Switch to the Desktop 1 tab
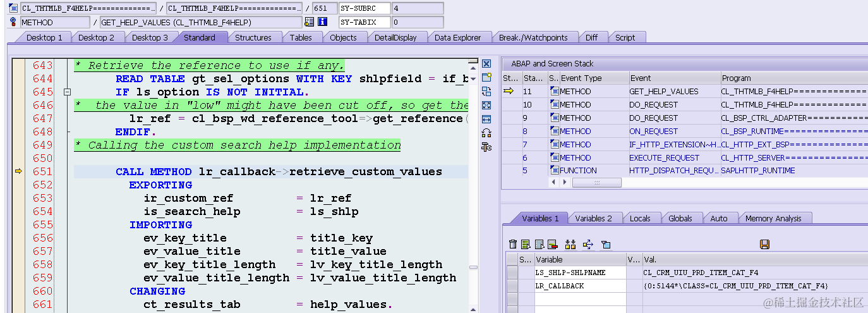Image resolution: width=868 pixels, height=313 pixels. coord(44,37)
